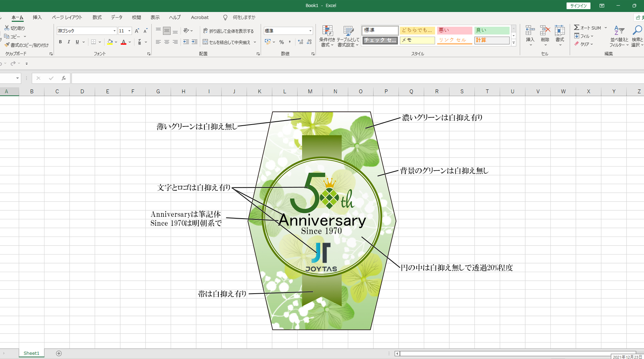644x359 pixels.
Task: Increase font size with the large A icon
Action: pyautogui.click(x=137, y=31)
